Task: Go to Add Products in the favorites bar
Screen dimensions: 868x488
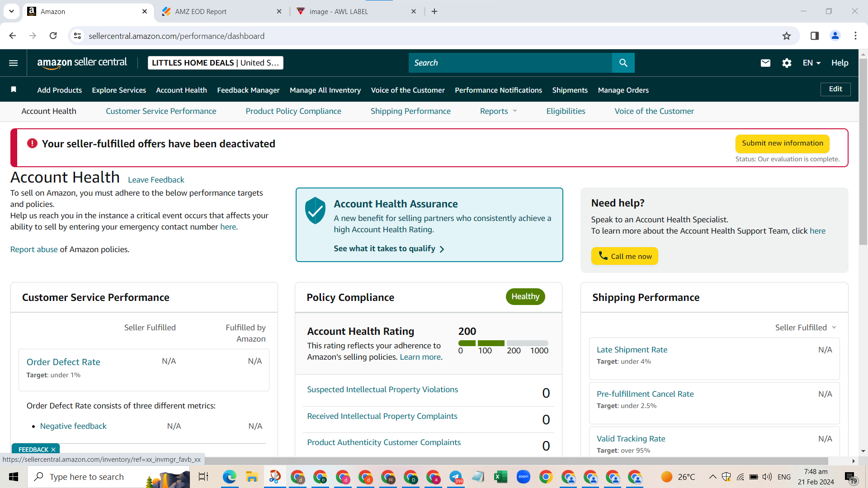Action: point(60,90)
